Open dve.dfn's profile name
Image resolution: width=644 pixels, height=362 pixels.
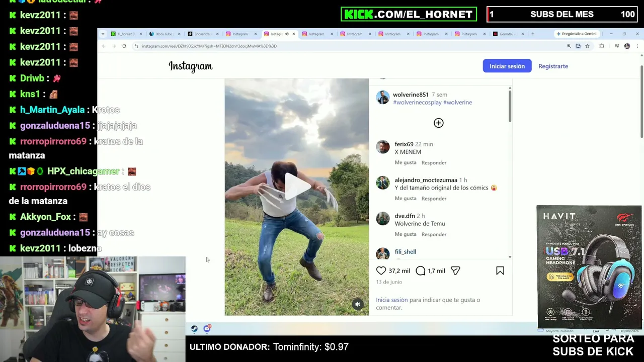pos(405,216)
